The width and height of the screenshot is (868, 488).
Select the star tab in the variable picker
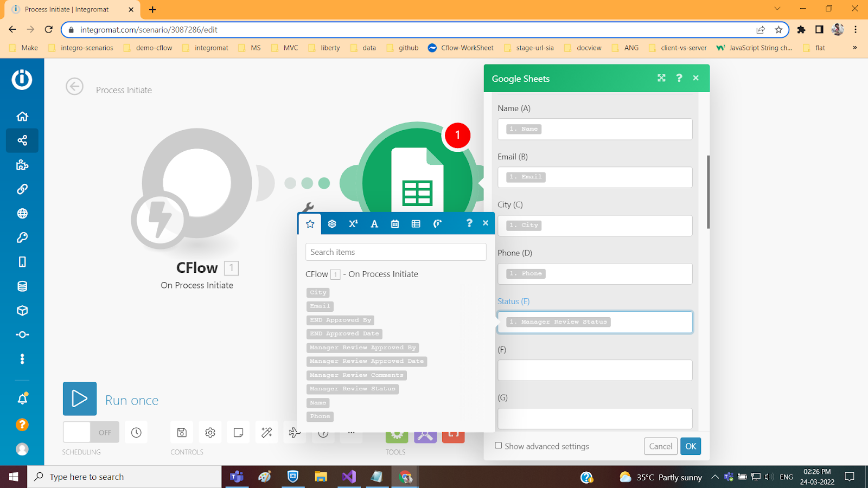click(x=310, y=224)
